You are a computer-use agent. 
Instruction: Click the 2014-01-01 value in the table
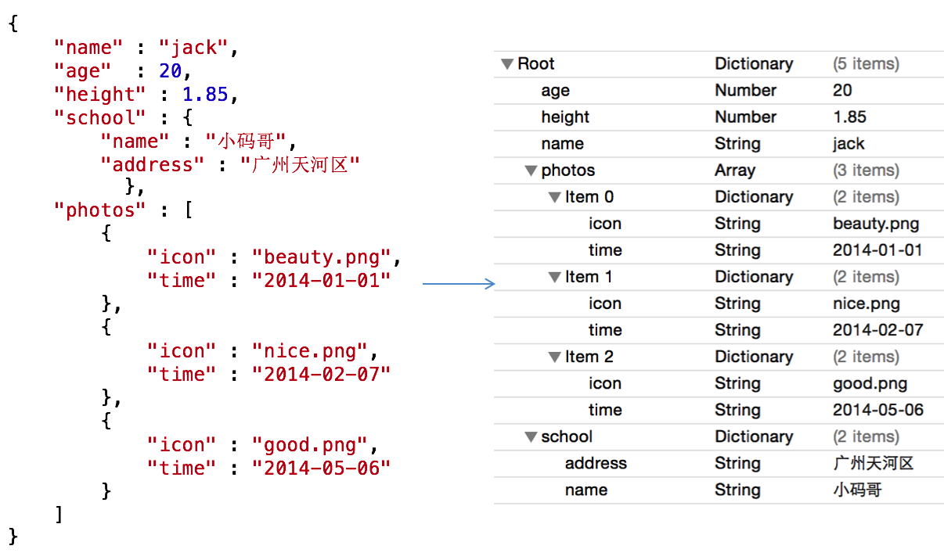click(x=877, y=250)
